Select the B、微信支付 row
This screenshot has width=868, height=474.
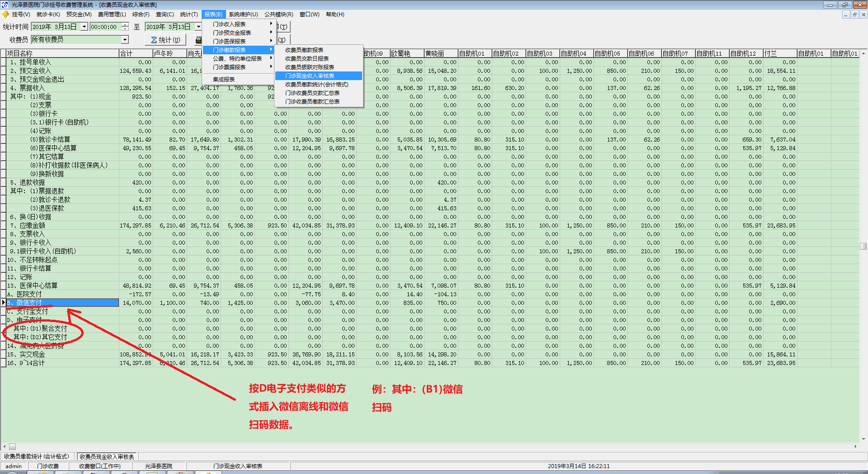(x=62, y=303)
